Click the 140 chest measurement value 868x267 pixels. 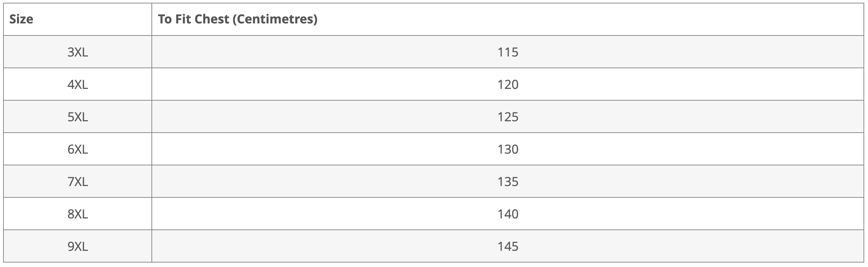click(x=508, y=214)
